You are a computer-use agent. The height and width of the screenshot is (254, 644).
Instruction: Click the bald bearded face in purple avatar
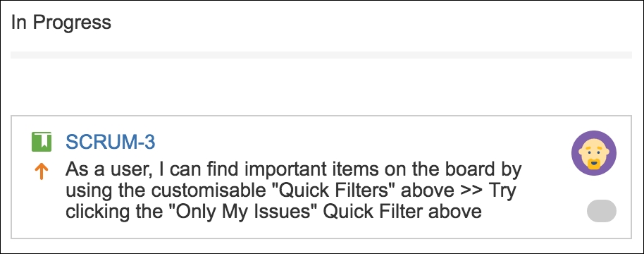(594, 154)
